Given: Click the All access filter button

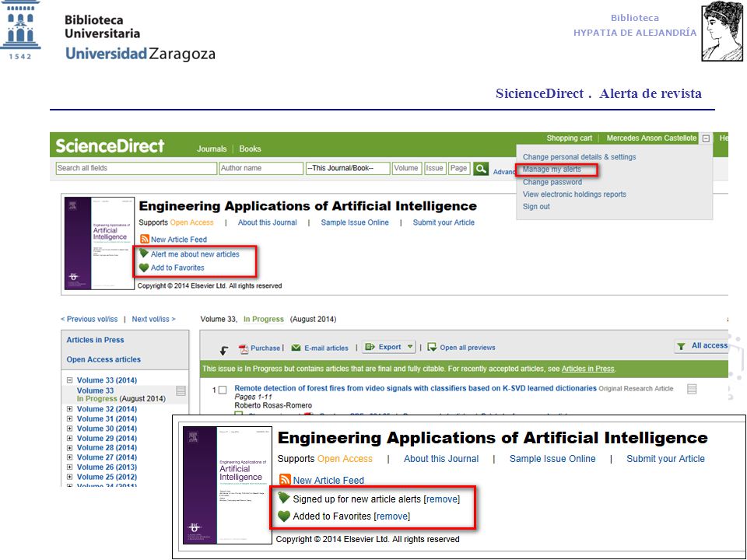Looking at the screenshot, I should [x=701, y=345].
